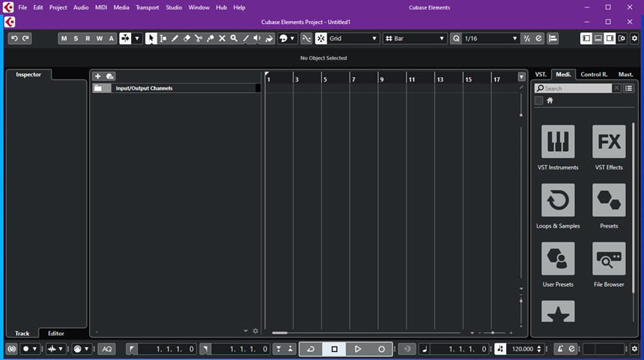
Task: Open VST Instruments in the Media rack
Action: point(558,141)
